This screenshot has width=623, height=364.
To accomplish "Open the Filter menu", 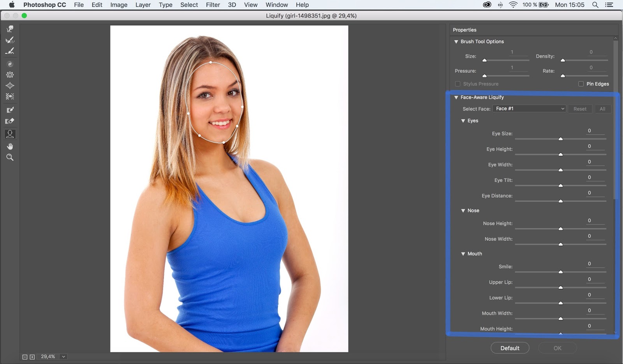I will 213,5.
